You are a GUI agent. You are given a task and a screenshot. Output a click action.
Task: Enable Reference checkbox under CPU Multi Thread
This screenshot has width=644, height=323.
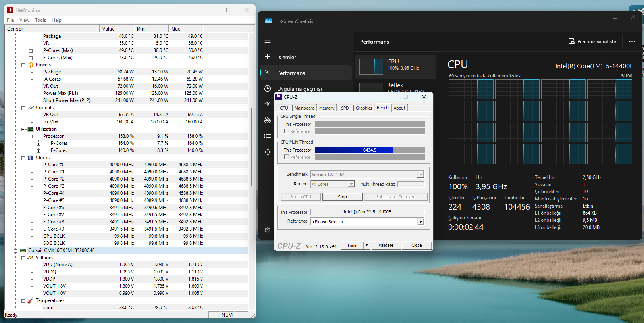(286, 157)
